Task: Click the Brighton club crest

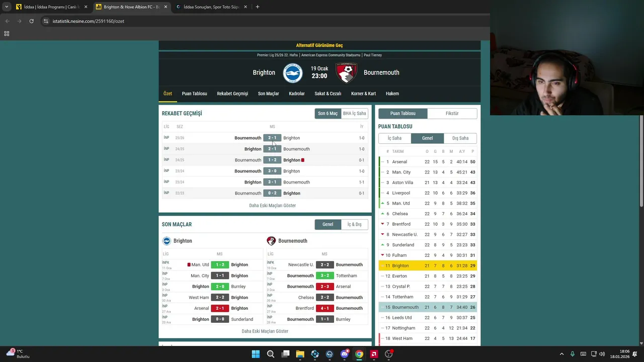Action: coord(292,73)
